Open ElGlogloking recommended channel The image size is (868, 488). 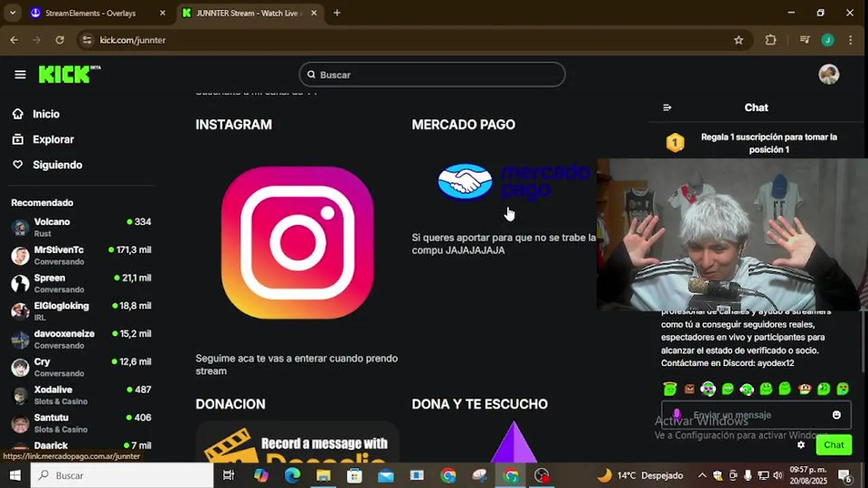pyautogui.click(x=81, y=311)
